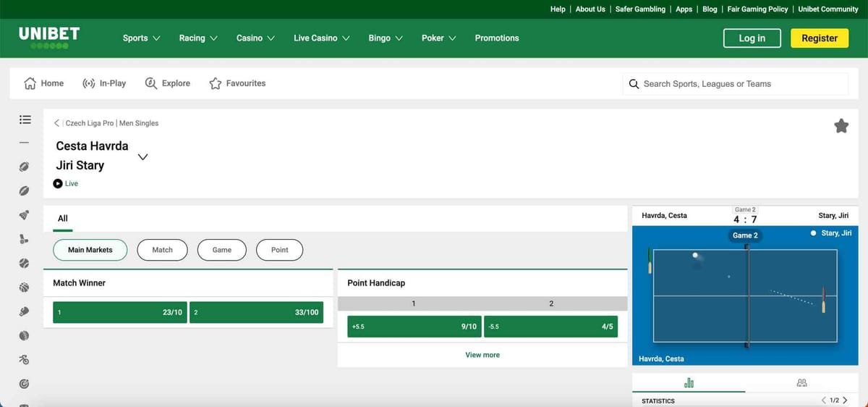Select the boxing glove sidebar icon
The height and width of the screenshot is (407, 868).
point(25,311)
